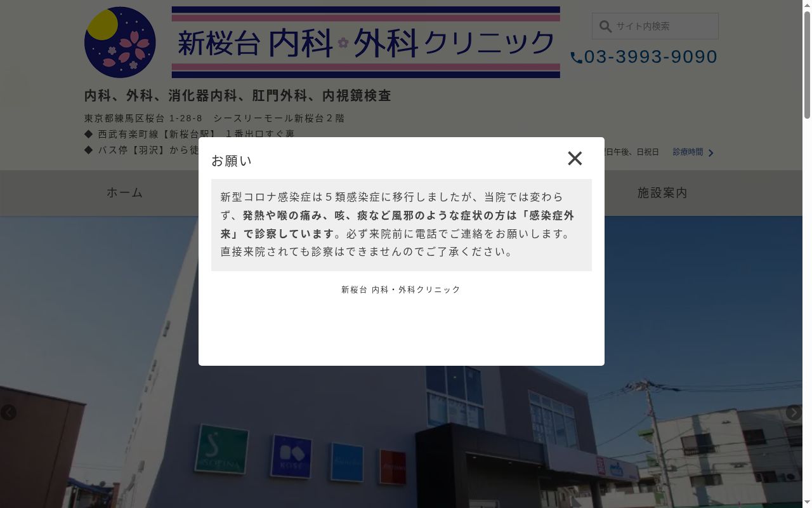Image resolution: width=812 pixels, height=508 pixels.
Task: Click the chevron beside 診療時間
Action: click(x=710, y=153)
